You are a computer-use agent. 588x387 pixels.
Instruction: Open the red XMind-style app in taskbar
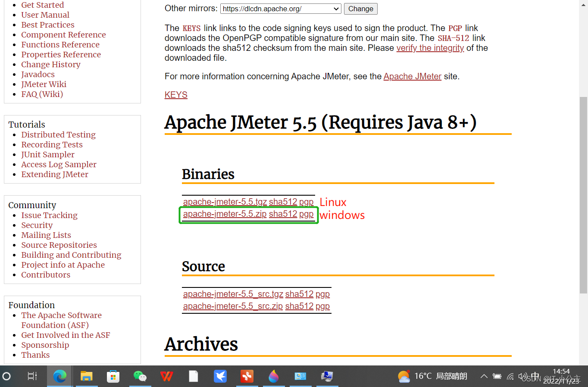247,376
